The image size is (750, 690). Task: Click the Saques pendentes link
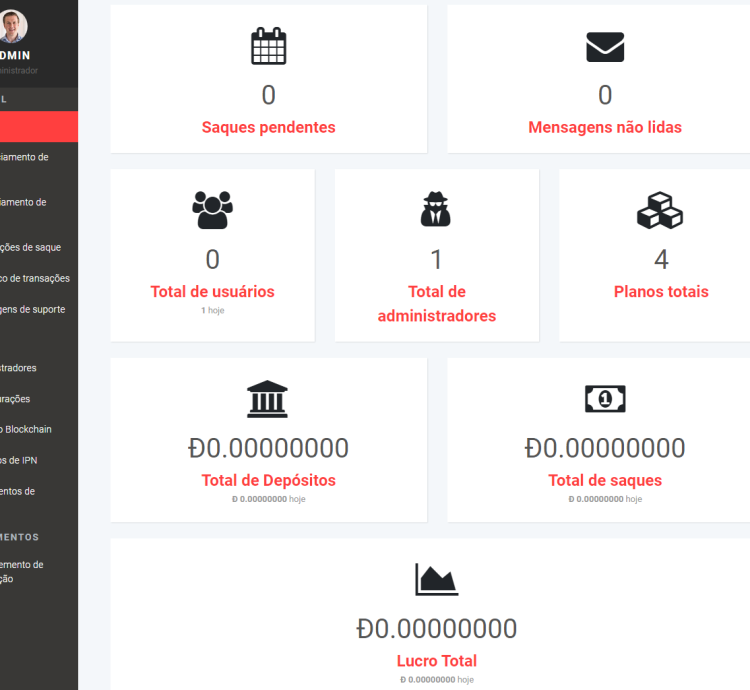point(268,127)
